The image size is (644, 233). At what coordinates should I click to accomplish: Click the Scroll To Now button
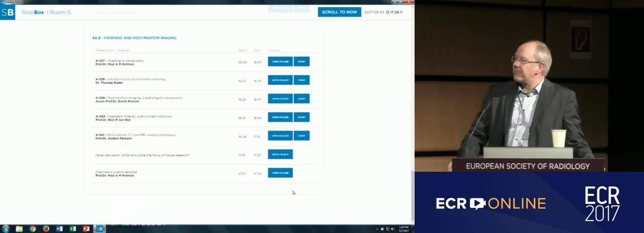pyautogui.click(x=339, y=12)
